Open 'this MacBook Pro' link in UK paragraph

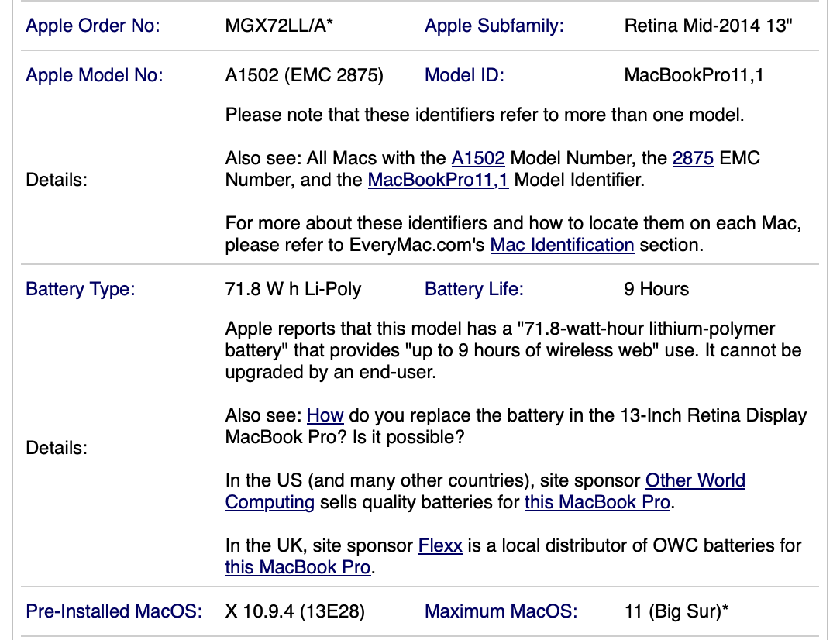pos(298,567)
